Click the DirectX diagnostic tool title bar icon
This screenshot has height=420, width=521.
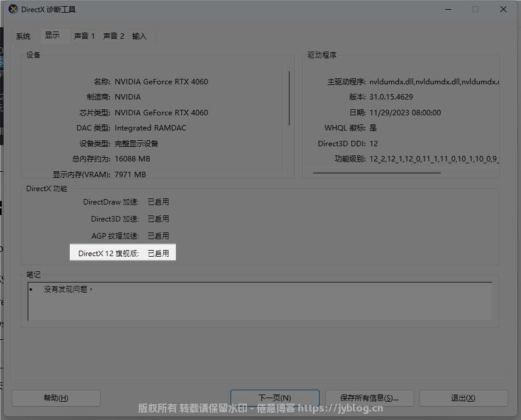point(13,9)
